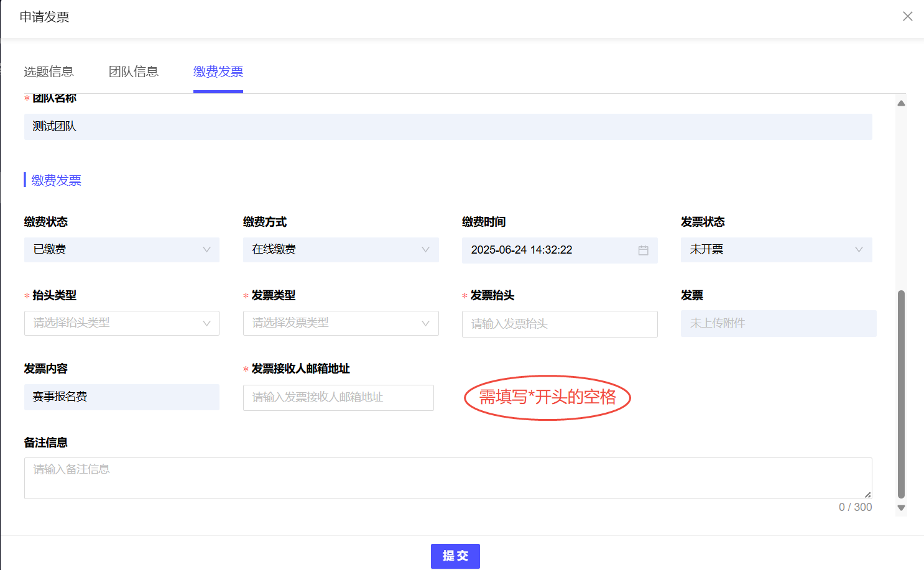This screenshot has height=570, width=924.
Task: Open the 发票类型 selector
Action: click(340, 323)
